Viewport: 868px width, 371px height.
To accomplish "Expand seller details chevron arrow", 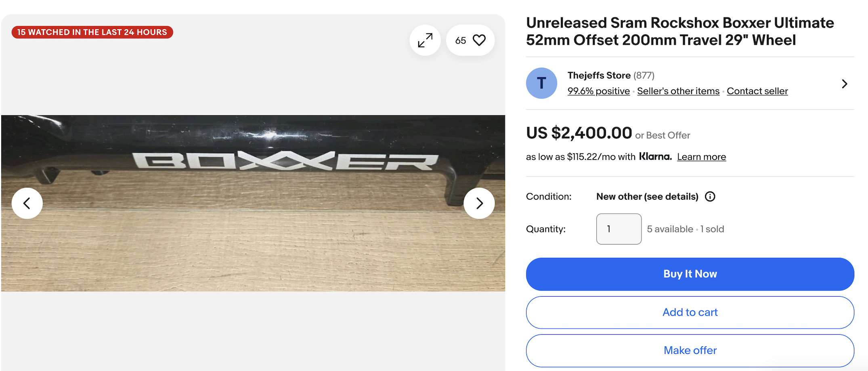I will (x=844, y=84).
